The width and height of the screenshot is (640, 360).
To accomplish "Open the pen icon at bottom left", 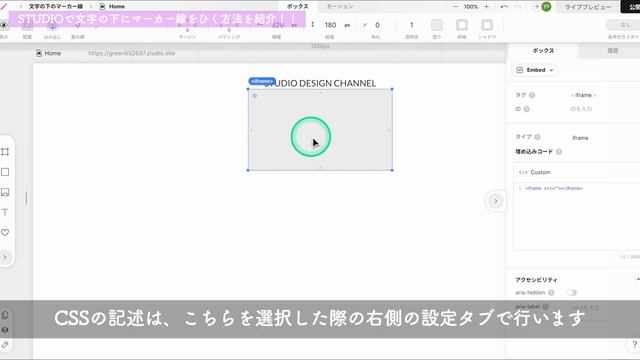I will 5,345.
